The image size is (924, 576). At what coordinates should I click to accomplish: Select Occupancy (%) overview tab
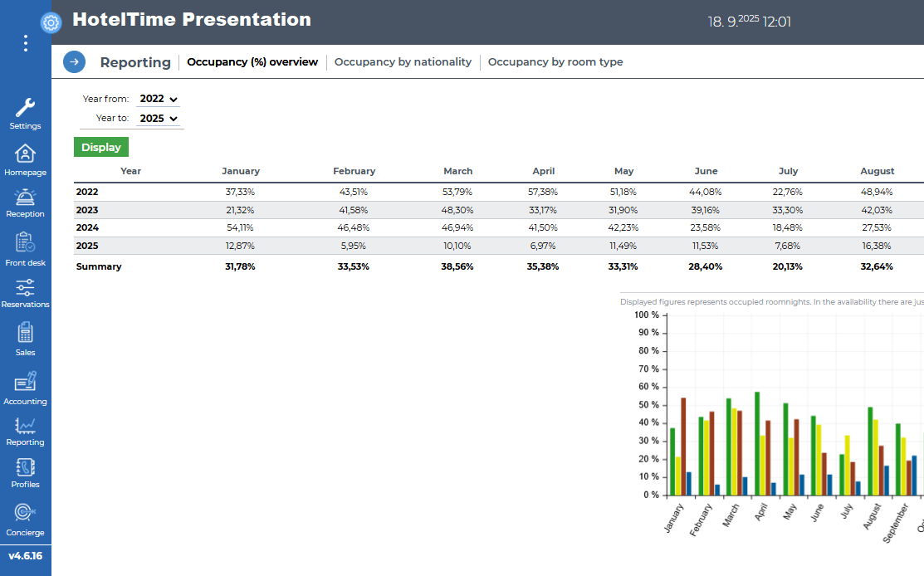click(252, 62)
